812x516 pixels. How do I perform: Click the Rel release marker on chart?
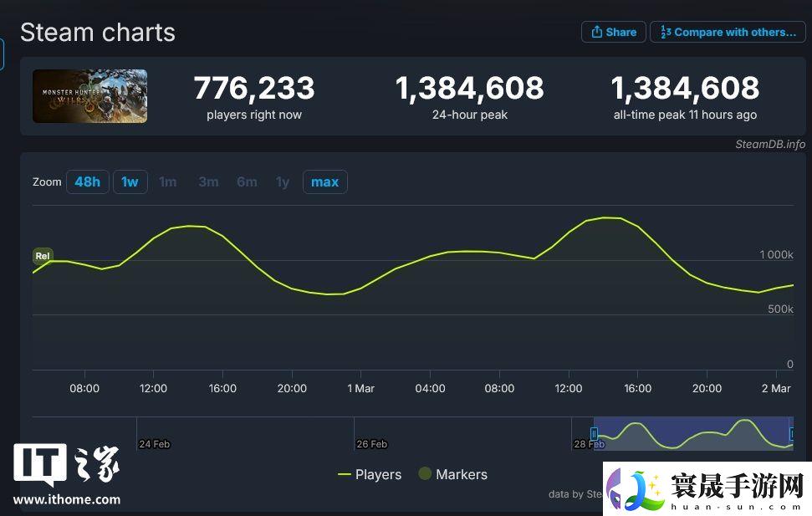[42, 255]
